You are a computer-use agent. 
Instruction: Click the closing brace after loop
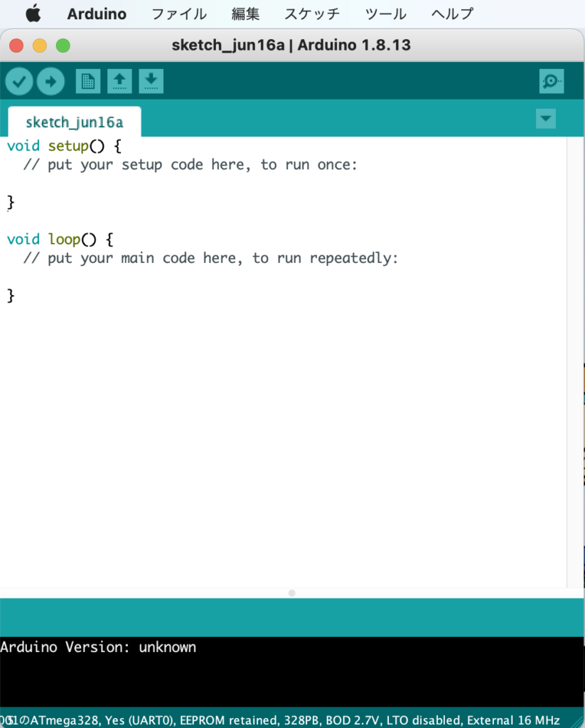point(11,296)
